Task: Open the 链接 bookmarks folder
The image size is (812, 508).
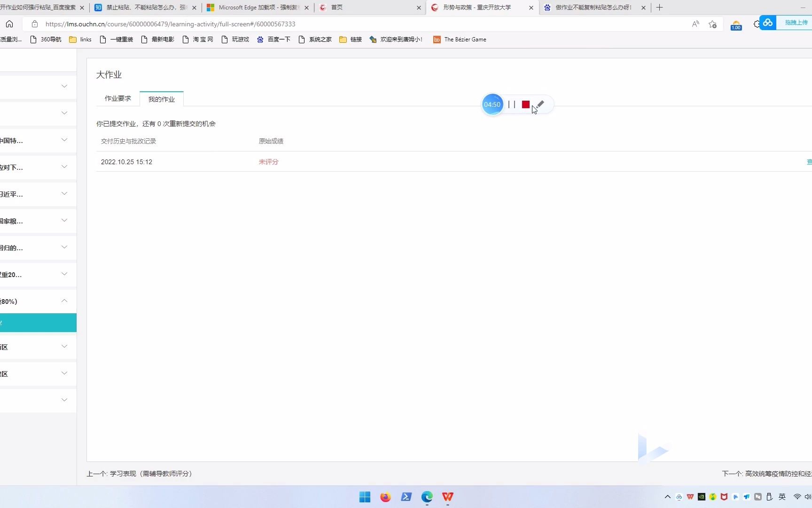Action: click(x=351, y=40)
